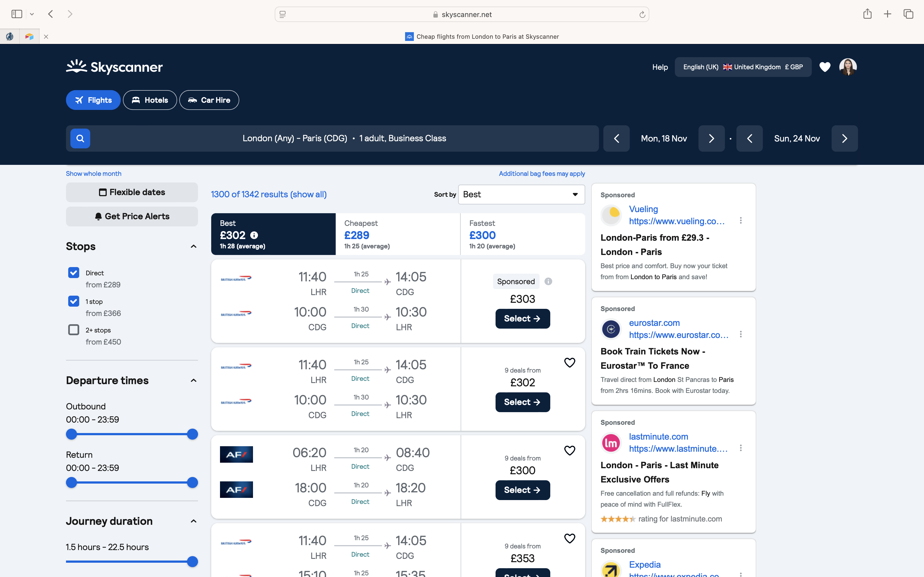Viewport: 924px width, 577px height.
Task: Click the Outbound departure slider right handle
Action: [193, 434]
